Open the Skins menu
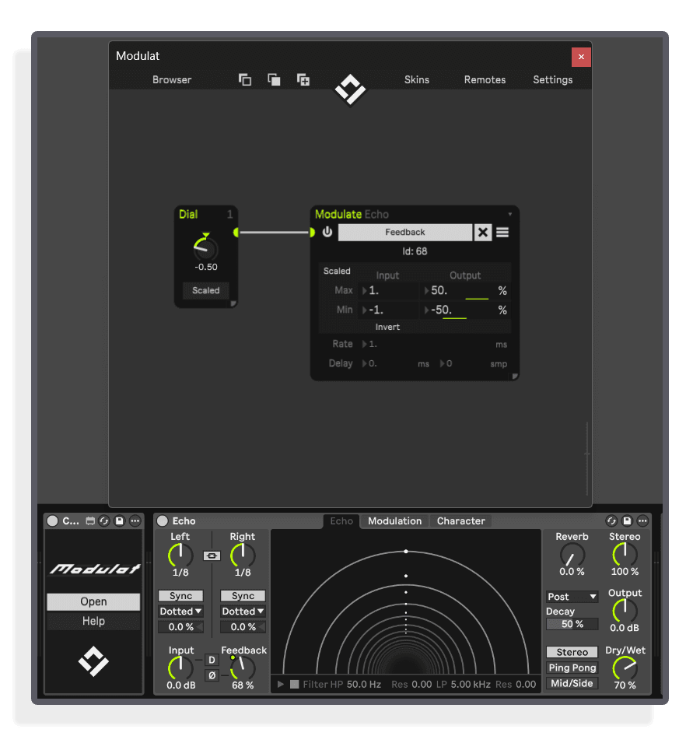700x736 pixels. 417,80
